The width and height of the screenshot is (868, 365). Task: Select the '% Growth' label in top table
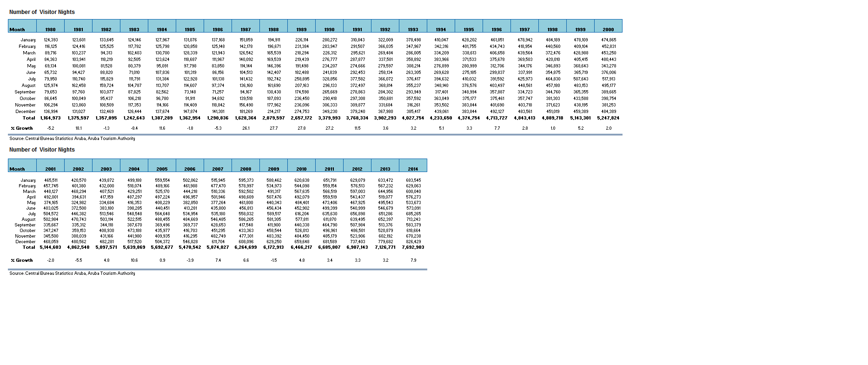[x=22, y=128]
